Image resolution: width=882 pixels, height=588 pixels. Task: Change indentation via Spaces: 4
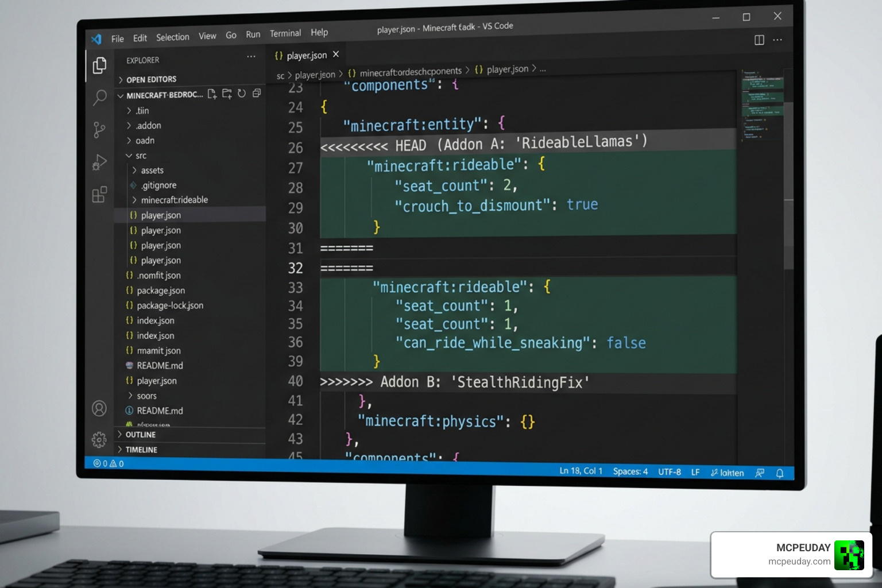pyautogui.click(x=630, y=471)
